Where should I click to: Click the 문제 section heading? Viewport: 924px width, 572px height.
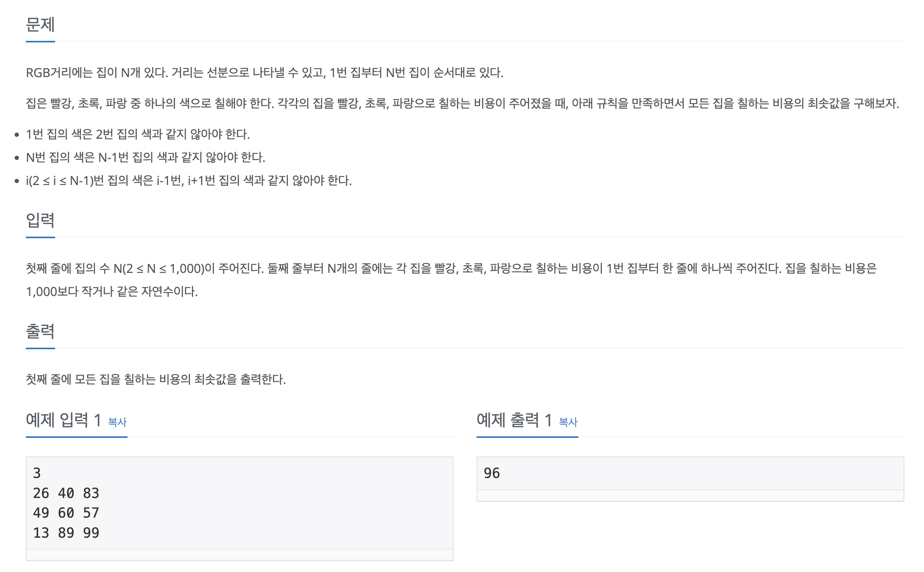pos(40,24)
